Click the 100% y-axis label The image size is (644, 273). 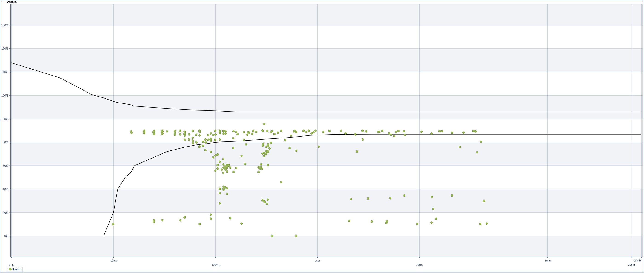[x=5, y=119]
